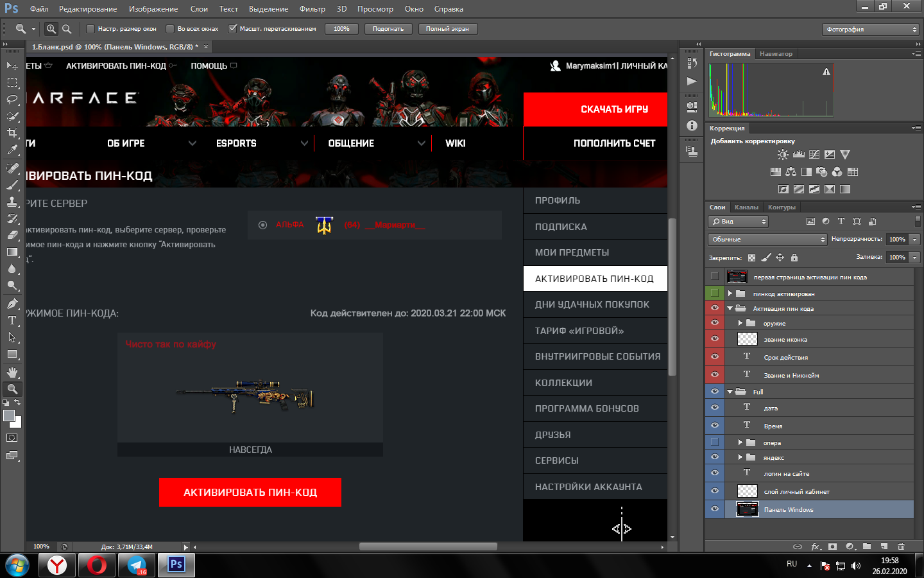Select the Hand tool
The image size is (924, 578).
(x=12, y=372)
